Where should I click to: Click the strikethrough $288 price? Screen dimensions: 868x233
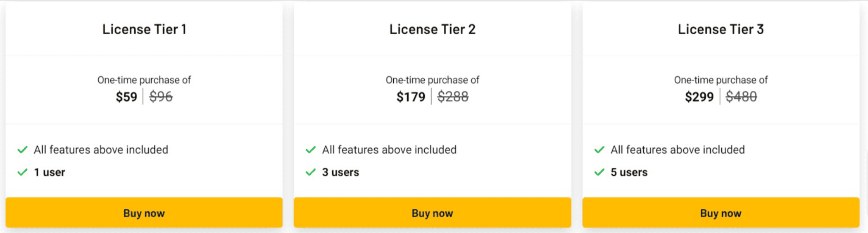pos(453,97)
